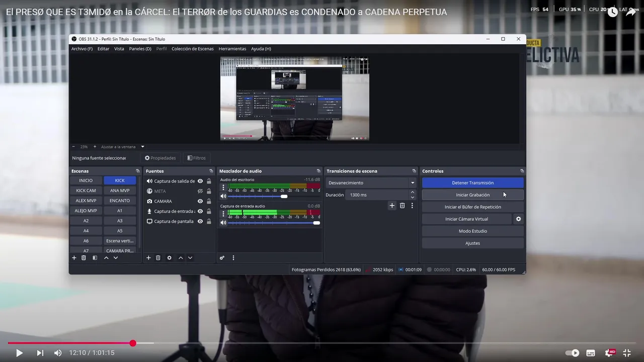Play the YouTube video
This screenshot has height=362, width=644.
[19, 353]
